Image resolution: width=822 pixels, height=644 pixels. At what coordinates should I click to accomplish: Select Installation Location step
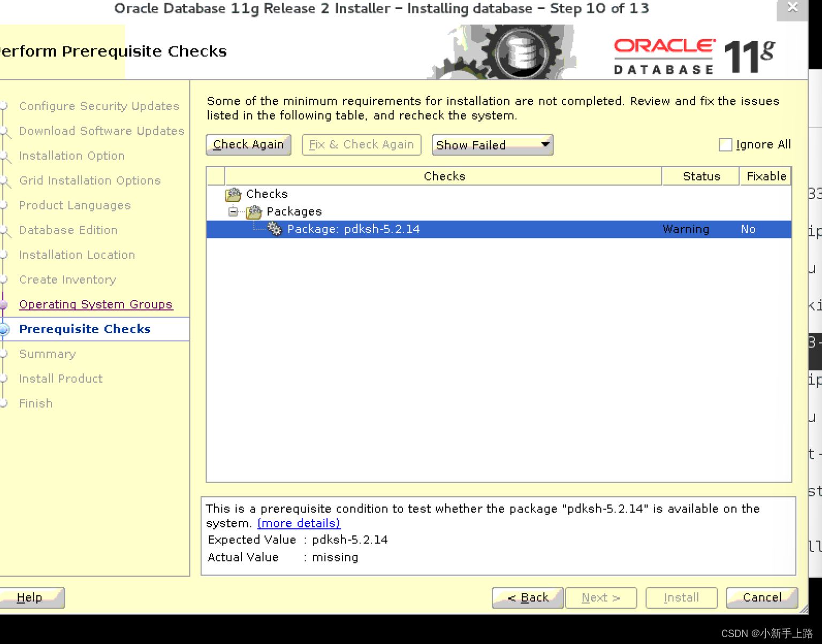(77, 255)
